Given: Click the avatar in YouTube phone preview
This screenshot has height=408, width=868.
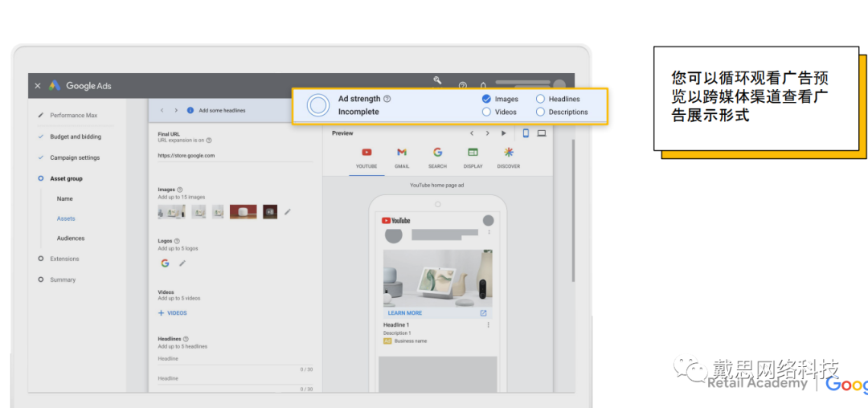Looking at the screenshot, I should tap(488, 221).
